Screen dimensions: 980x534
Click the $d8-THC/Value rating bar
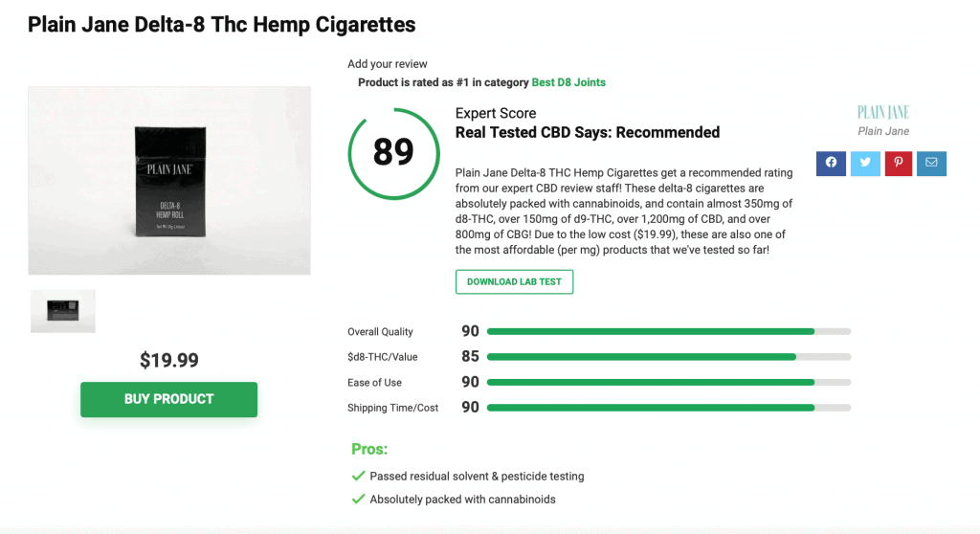point(669,357)
